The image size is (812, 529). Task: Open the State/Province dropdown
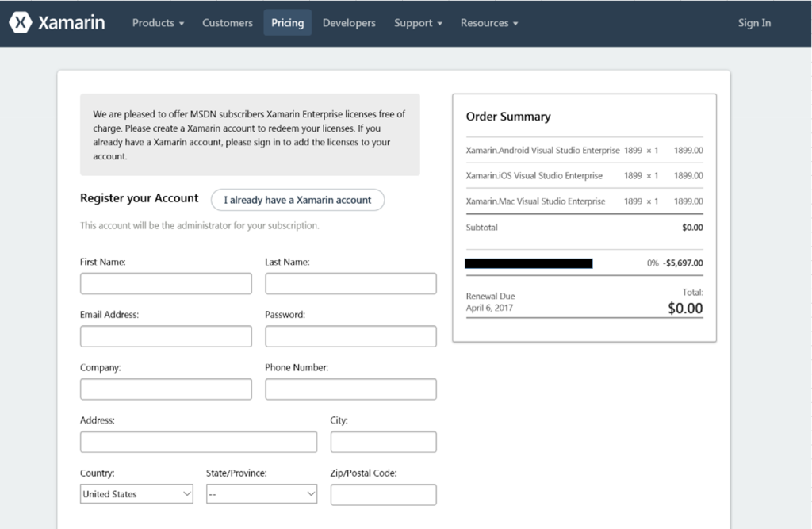coord(262,494)
